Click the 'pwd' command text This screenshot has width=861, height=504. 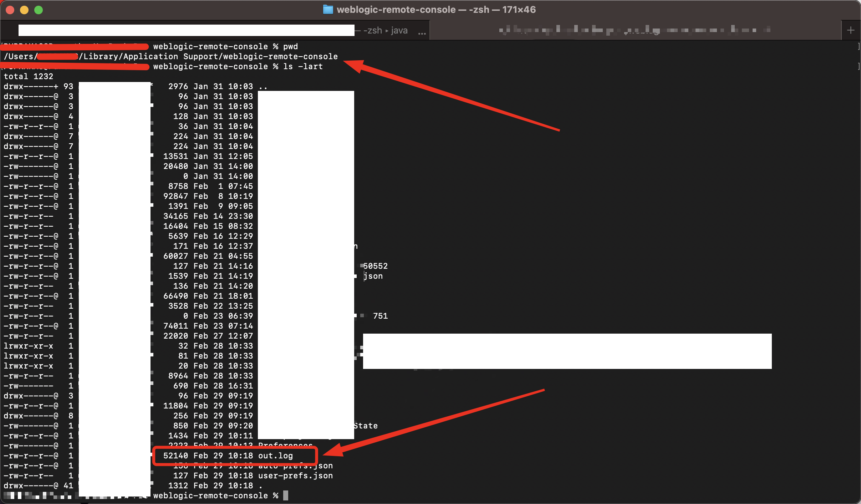click(x=290, y=46)
